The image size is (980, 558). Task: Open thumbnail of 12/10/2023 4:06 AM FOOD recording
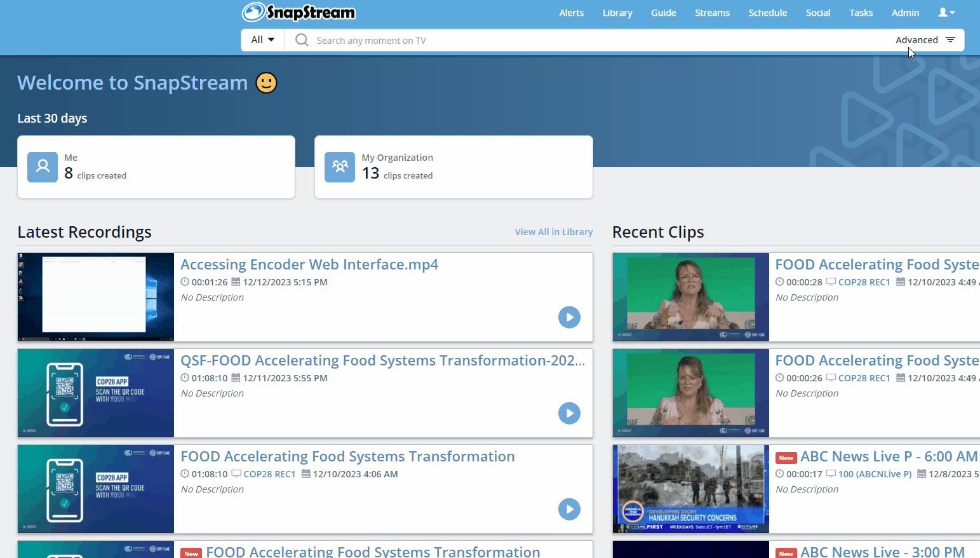tap(96, 489)
